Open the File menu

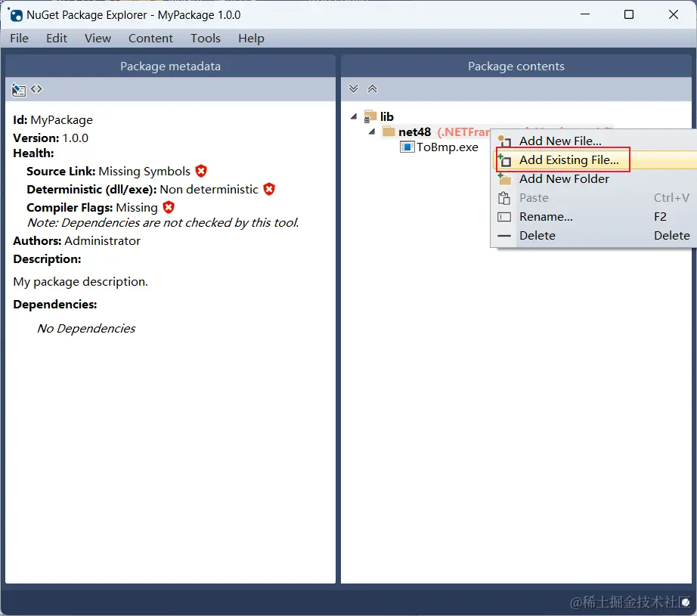(x=19, y=39)
